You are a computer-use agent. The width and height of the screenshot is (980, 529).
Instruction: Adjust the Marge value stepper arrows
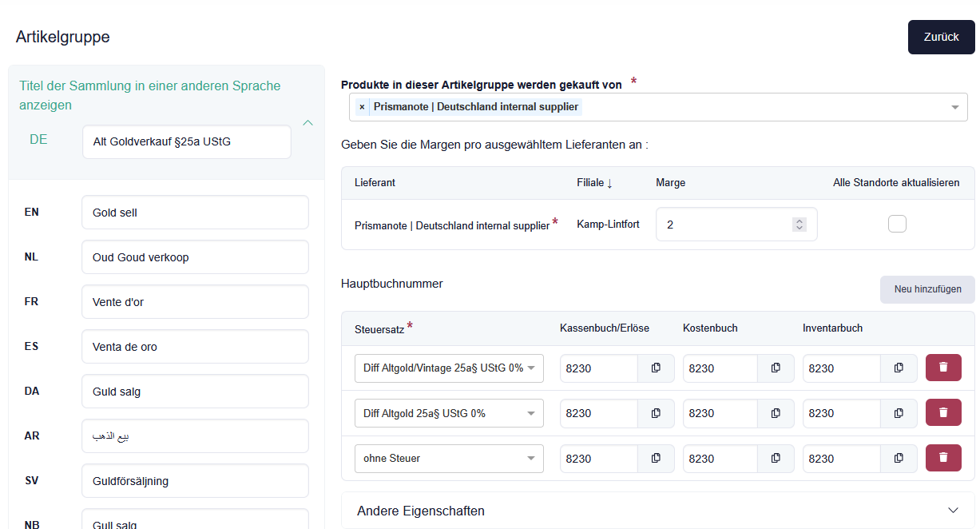[x=799, y=225]
